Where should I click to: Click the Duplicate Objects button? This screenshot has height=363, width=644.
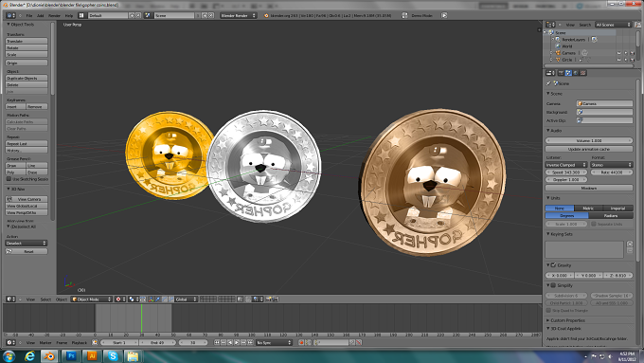point(27,78)
